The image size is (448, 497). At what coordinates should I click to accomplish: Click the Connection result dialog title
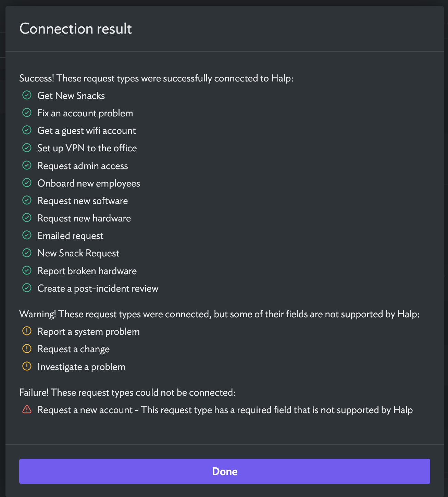(76, 29)
